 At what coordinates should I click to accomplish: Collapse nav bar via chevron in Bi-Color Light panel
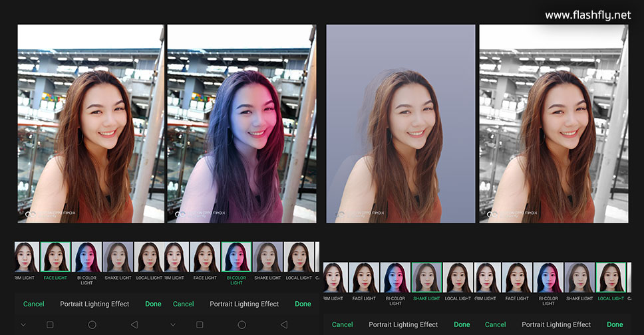(173, 325)
